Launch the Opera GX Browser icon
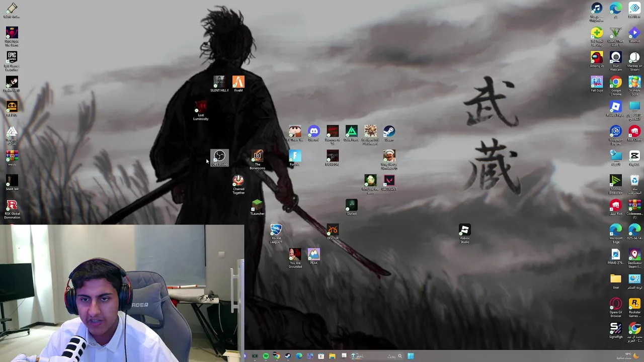This screenshot has height=362, width=644. (616, 308)
